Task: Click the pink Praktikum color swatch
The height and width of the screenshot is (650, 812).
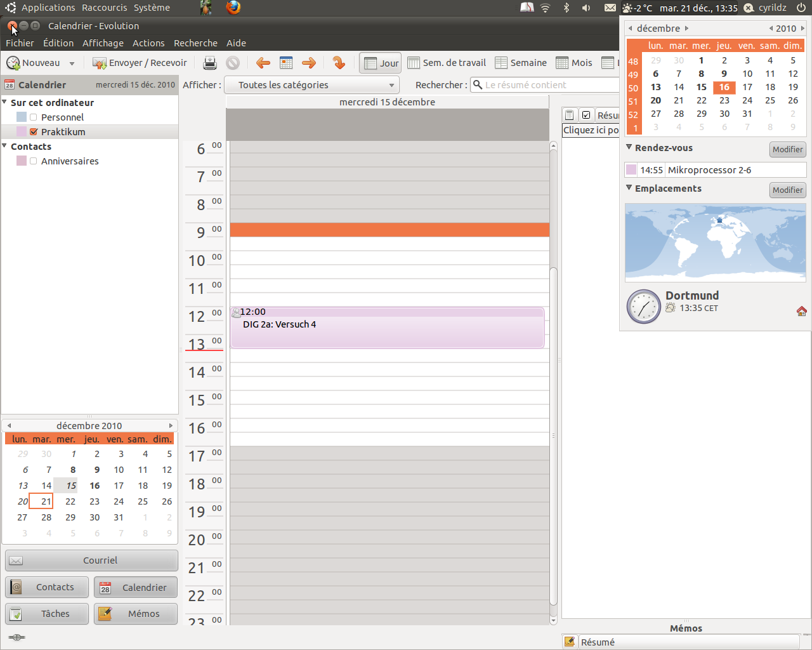Action: pos(22,132)
